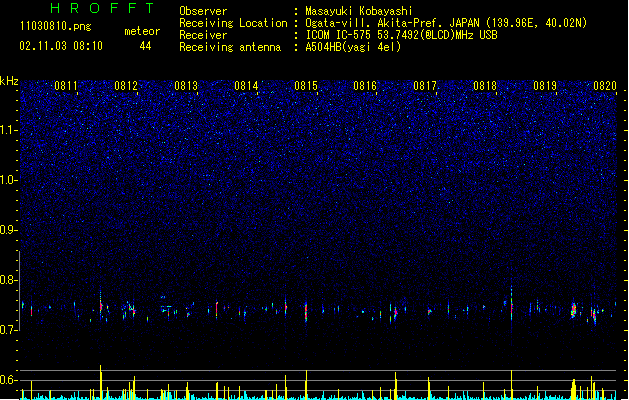Click the meteor count value 44
629x400 pixels.
[145, 46]
